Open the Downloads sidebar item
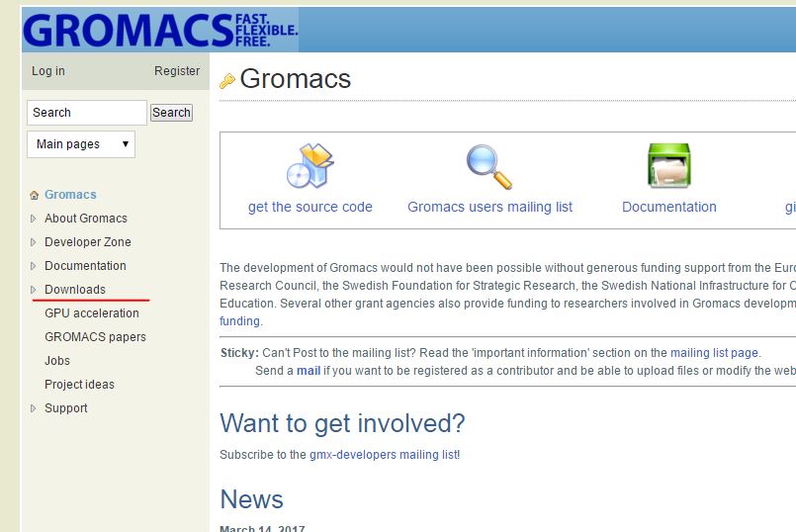 (75, 290)
